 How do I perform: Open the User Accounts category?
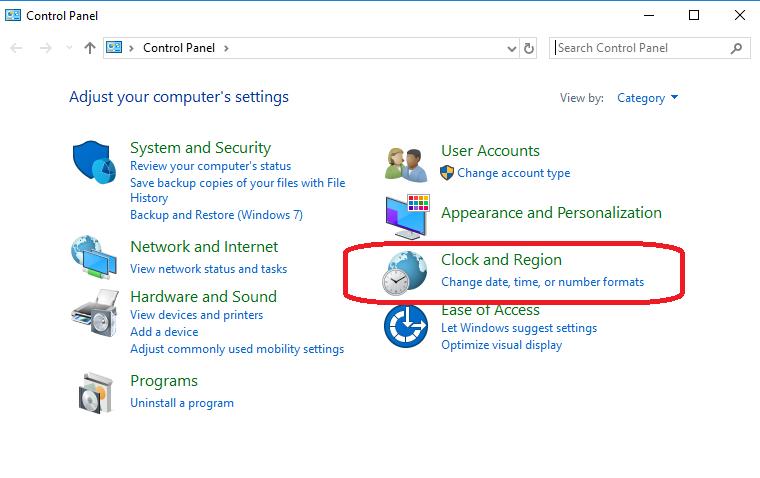[x=490, y=151]
